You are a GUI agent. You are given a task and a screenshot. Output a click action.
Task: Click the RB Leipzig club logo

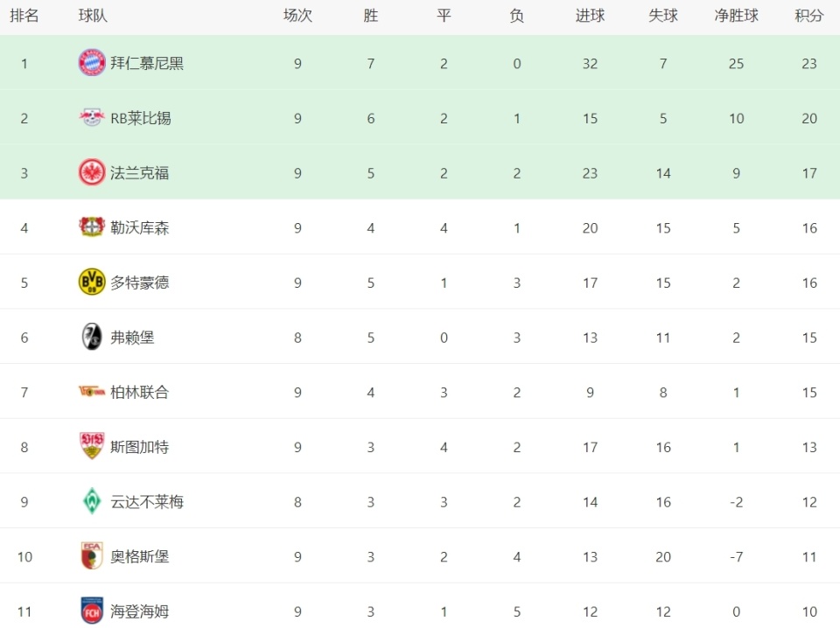pyautogui.click(x=92, y=117)
